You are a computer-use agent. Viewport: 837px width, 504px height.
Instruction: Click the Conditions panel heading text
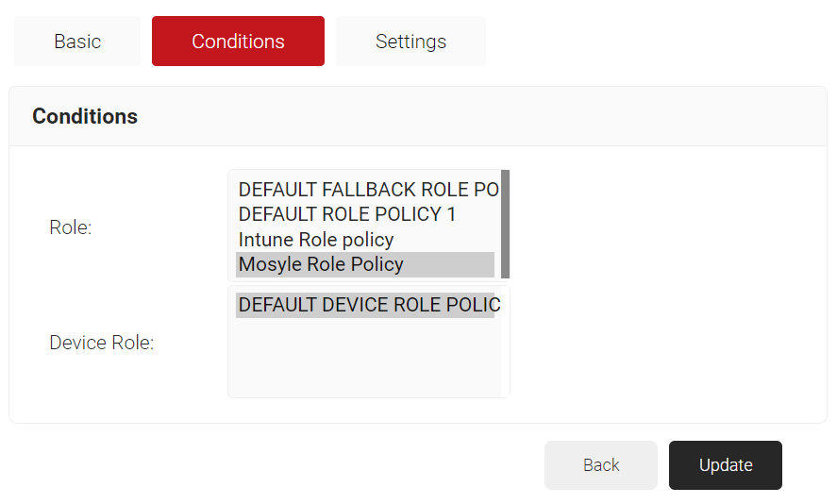(85, 116)
